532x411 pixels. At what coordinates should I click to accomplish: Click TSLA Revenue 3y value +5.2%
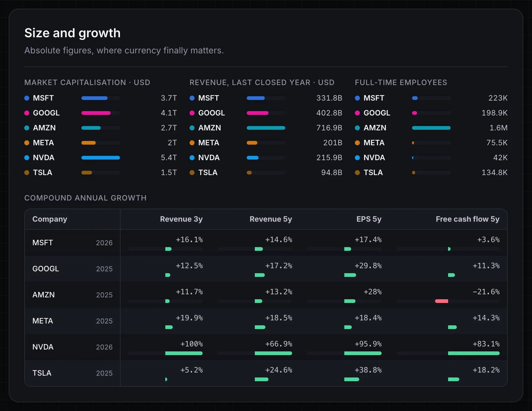(191, 370)
